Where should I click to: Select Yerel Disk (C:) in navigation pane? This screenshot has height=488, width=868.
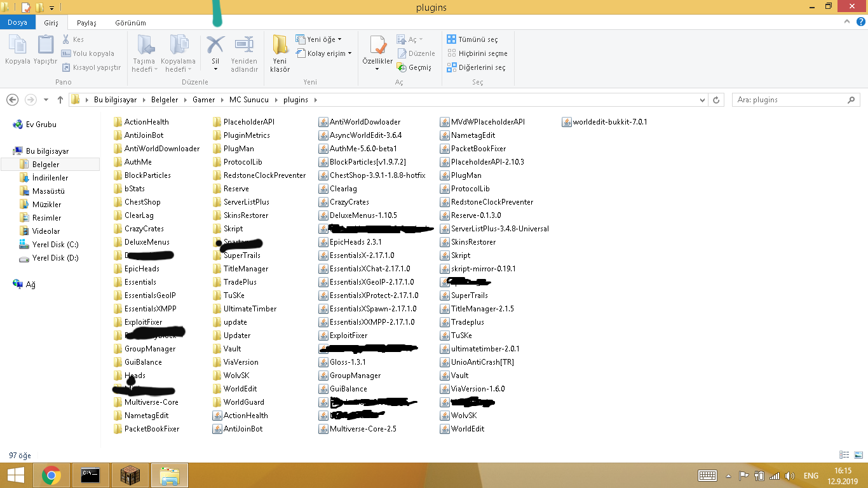55,245
